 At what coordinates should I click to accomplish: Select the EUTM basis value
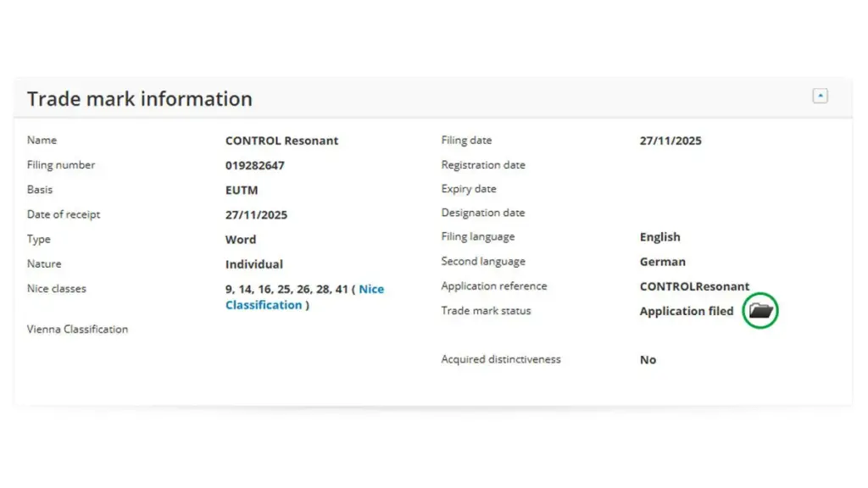pyautogui.click(x=242, y=190)
